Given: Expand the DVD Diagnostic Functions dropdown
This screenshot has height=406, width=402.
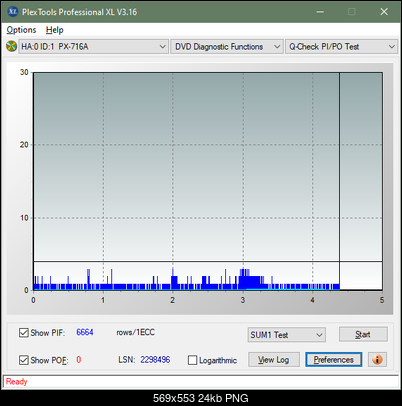Looking at the screenshot, I should pyautogui.click(x=227, y=47).
